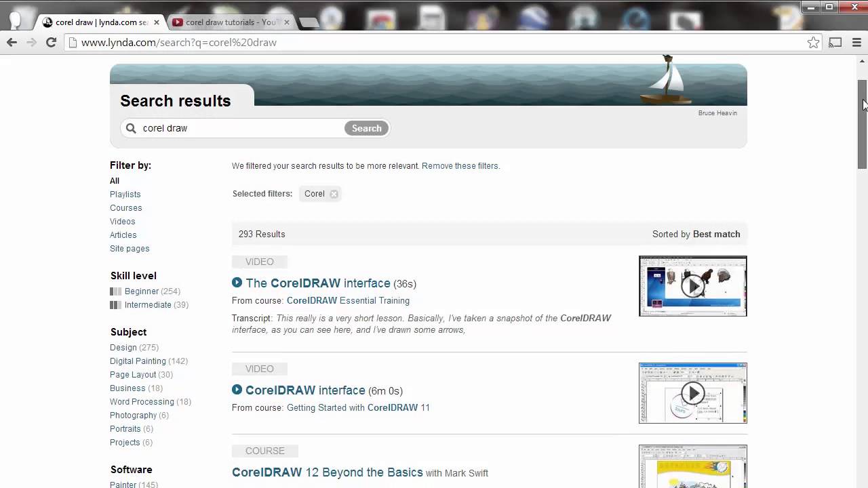The height and width of the screenshot is (488, 868).
Task: Filter by Courses
Action: click(x=126, y=208)
